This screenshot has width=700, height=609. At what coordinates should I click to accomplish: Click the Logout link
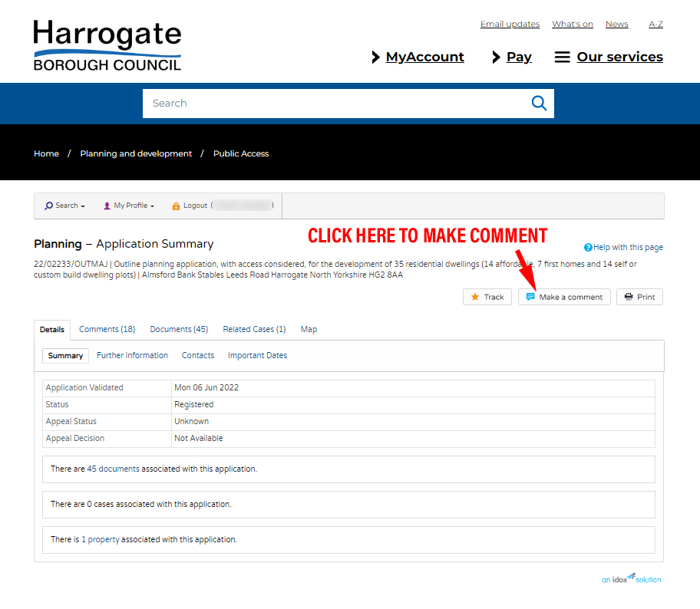point(195,206)
